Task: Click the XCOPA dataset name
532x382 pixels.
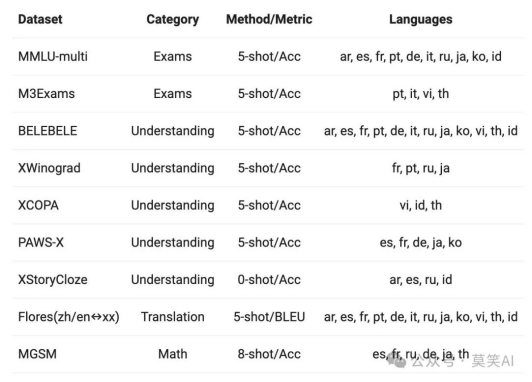Action: pyautogui.click(x=38, y=205)
